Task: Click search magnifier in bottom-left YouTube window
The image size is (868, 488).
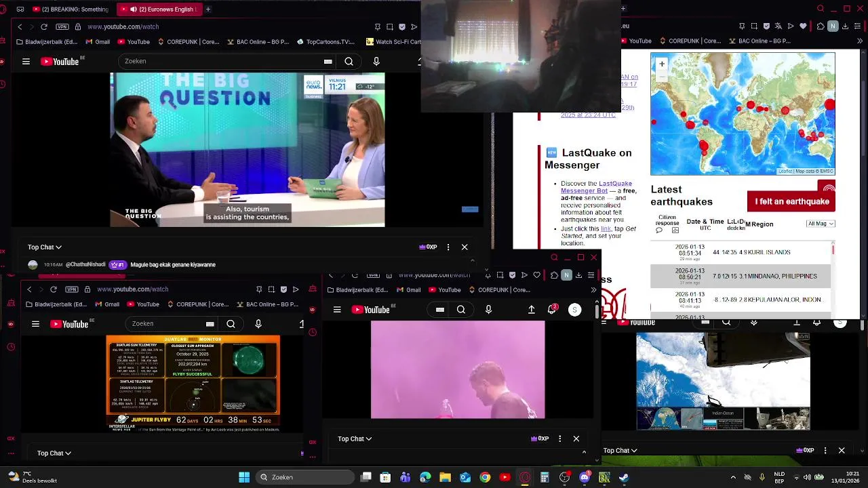Action: (231, 324)
